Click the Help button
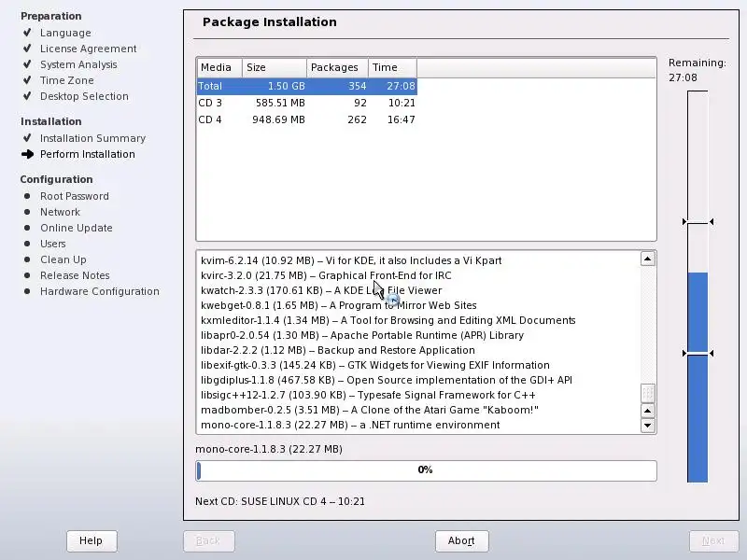This screenshot has width=747, height=560. click(x=92, y=540)
